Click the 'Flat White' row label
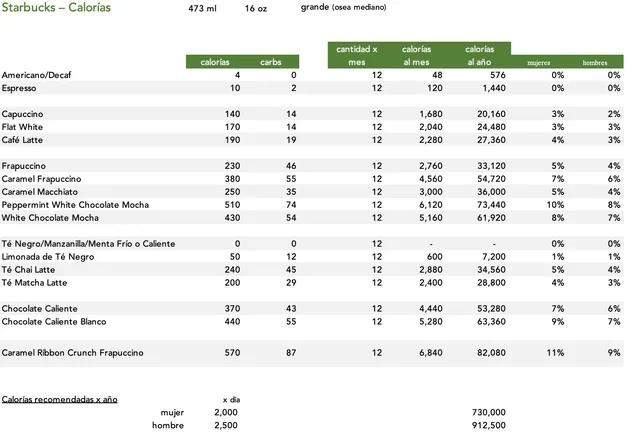Screen dimensions: 640x438 [x=22, y=127]
